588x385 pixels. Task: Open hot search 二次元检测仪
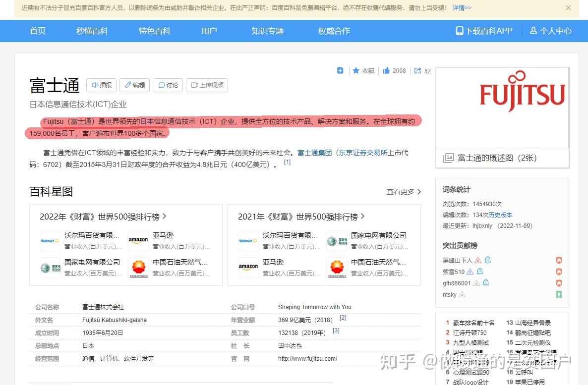point(533,343)
